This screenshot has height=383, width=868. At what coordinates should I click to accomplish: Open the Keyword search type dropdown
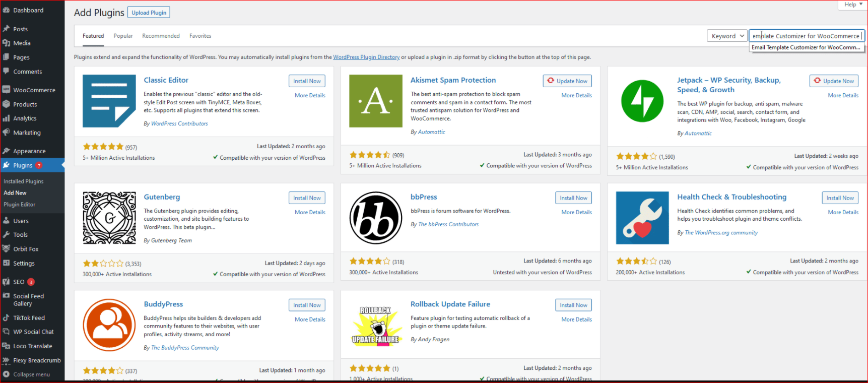(727, 36)
